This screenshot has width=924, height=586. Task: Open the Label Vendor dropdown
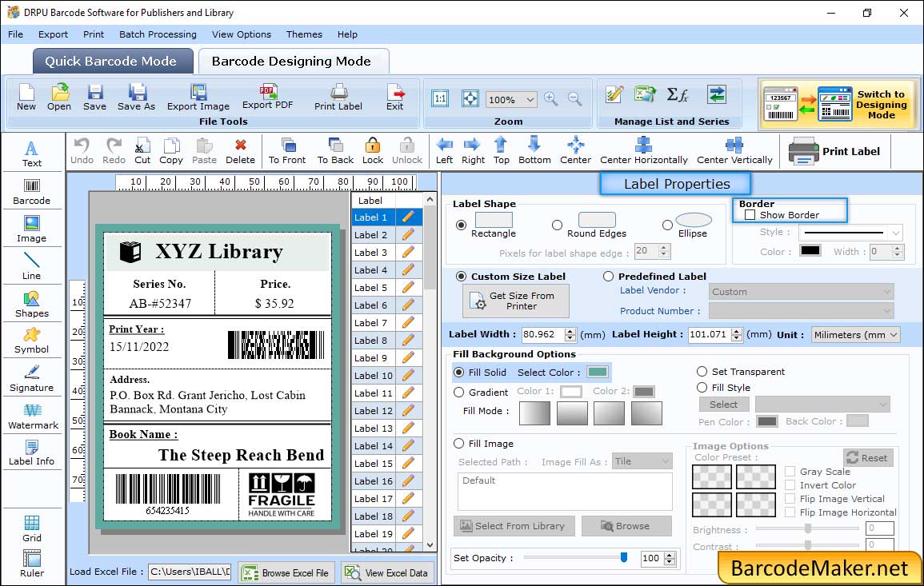pyautogui.click(x=802, y=292)
